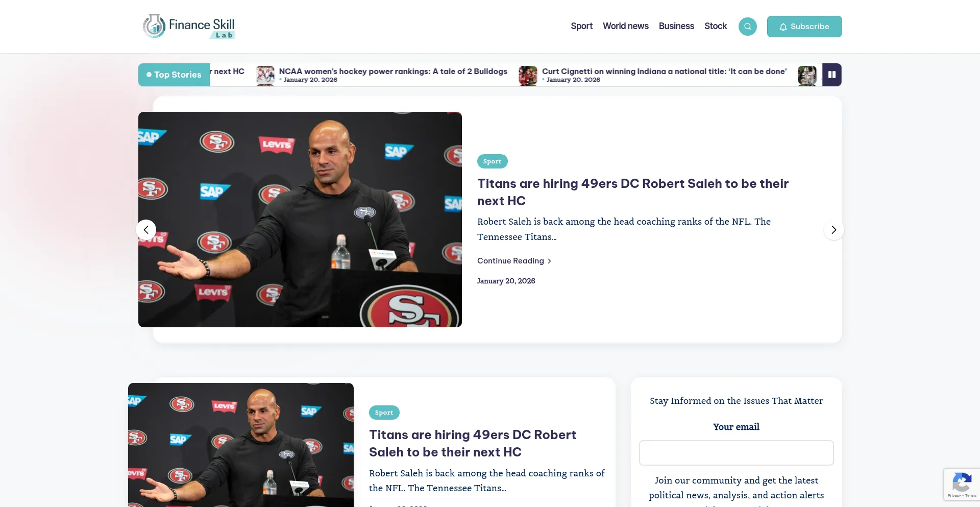The image size is (980, 507).
Task: Open Curt Cignetti story ticker thumbnail
Action: point(528,76)
